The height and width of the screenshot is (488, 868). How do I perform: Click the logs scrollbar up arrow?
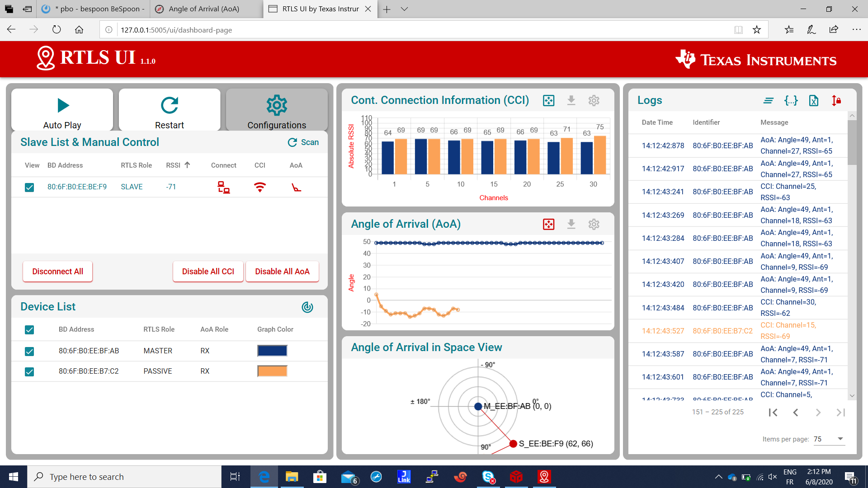coord(852,116)
